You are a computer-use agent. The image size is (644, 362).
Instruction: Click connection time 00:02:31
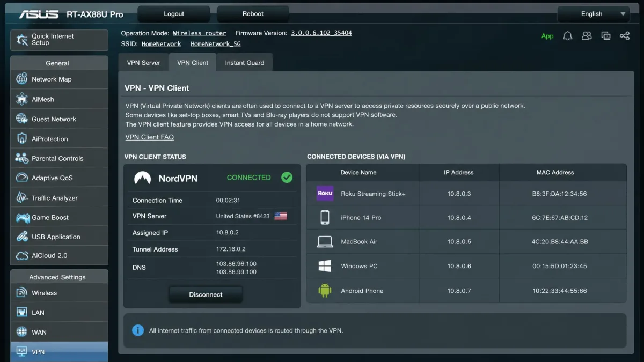228,200
